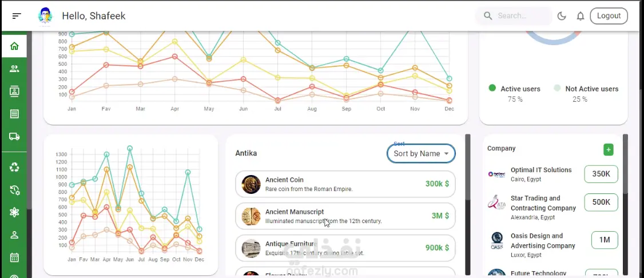Viewport: 644px width, 278px height.
Task: Open the hamburger menu icon
Action: pos(17,16)
